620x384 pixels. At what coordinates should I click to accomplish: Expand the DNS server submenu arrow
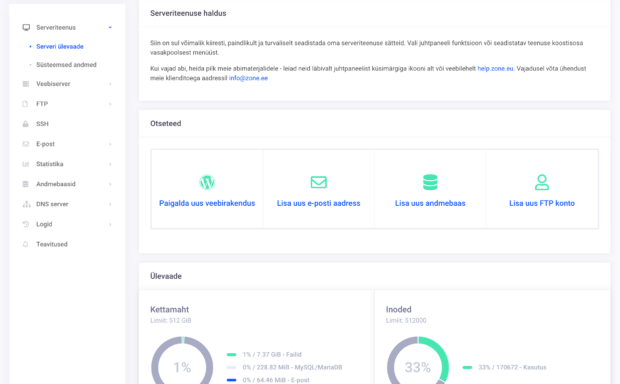click(110, 204)
